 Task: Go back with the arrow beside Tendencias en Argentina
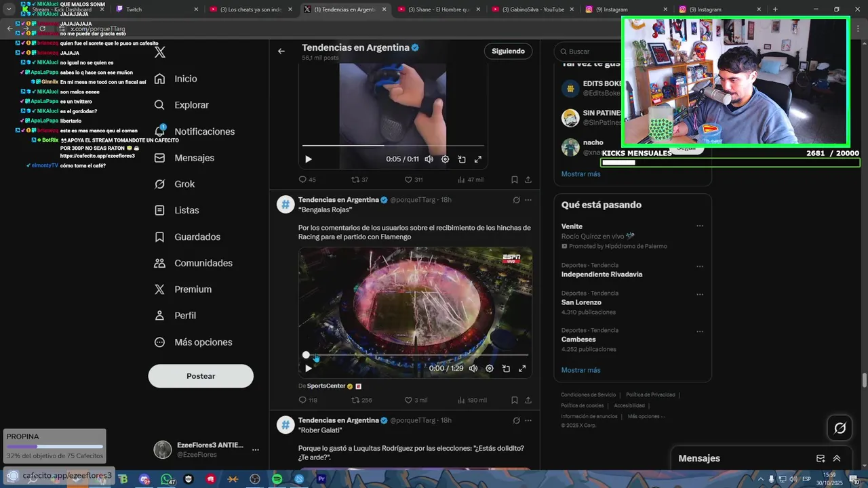[x=281, y=51]
